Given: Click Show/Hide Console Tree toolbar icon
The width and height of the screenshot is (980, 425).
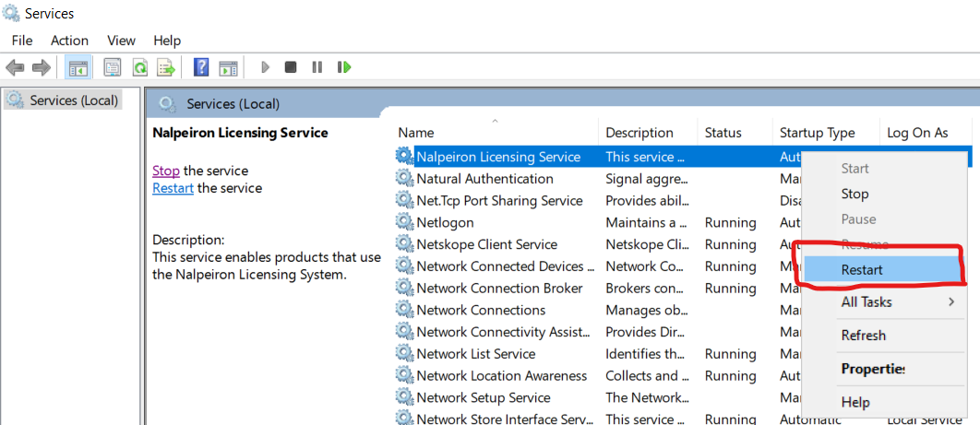Looking at the screenshot, I should (78, 67).
